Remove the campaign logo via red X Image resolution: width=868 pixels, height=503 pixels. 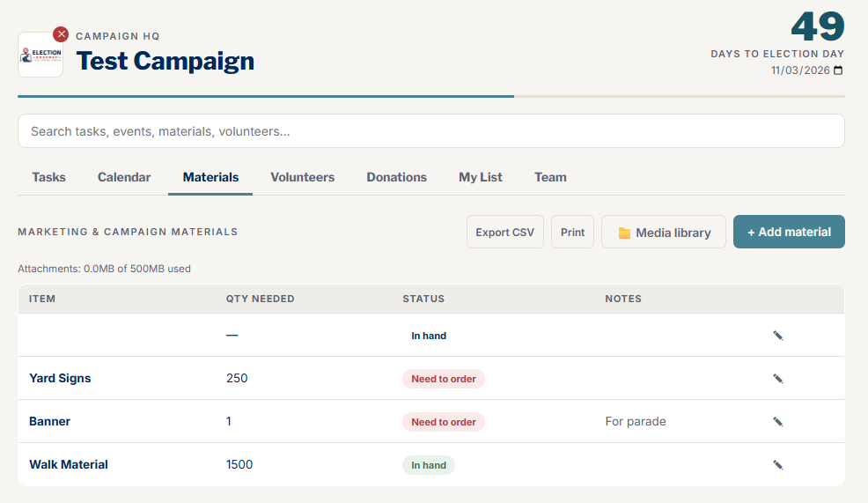click(61, 34)
